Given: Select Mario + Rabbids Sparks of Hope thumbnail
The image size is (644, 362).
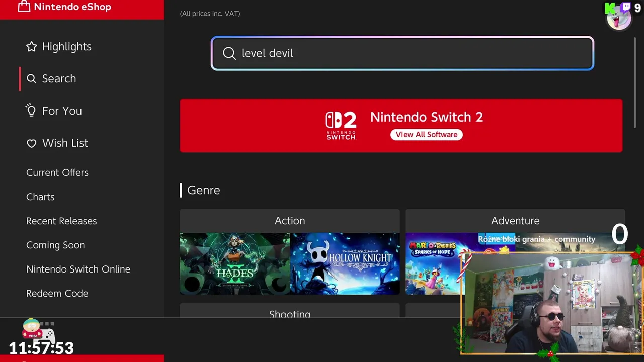Looking at the screenshot, I should point(435,263).
